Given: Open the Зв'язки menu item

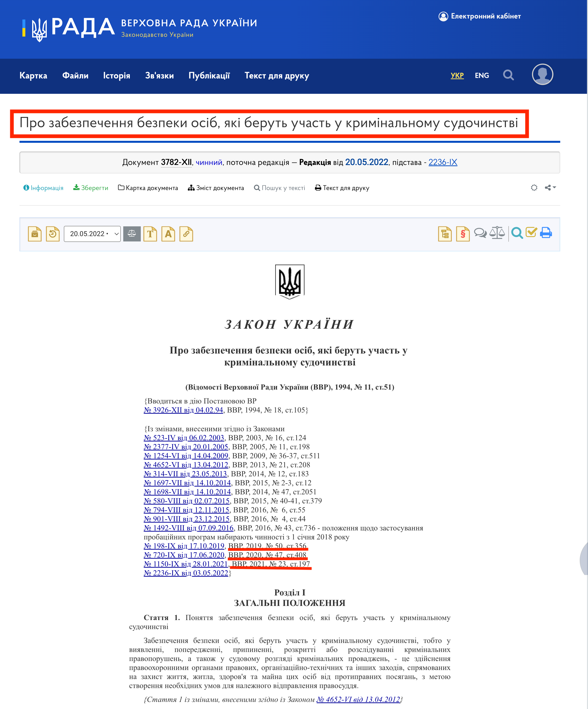Looking at the screenshot, I should coord(159,75).
